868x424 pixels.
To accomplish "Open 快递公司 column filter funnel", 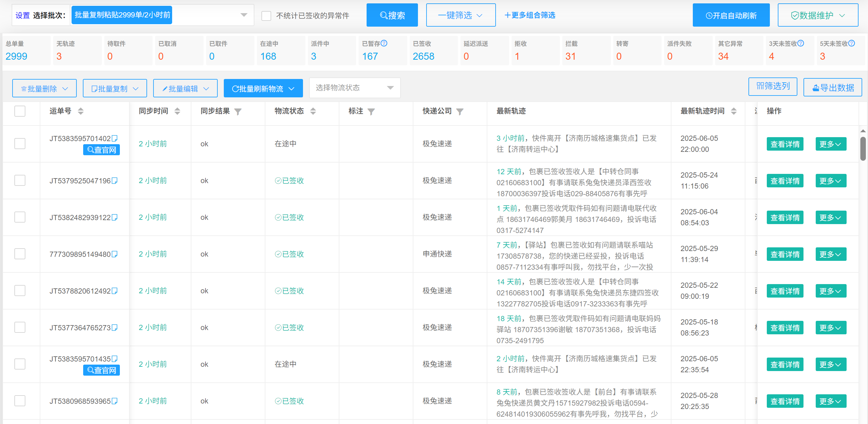I will [460, 111].
